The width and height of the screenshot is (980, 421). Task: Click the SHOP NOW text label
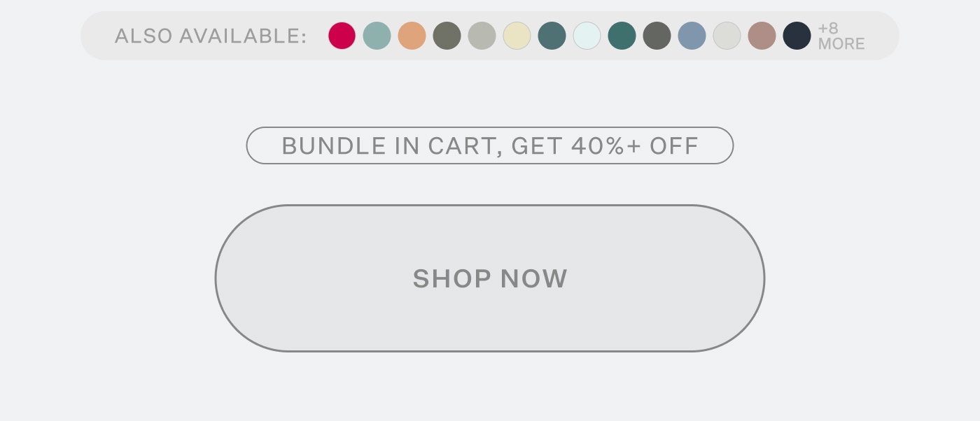490,278
